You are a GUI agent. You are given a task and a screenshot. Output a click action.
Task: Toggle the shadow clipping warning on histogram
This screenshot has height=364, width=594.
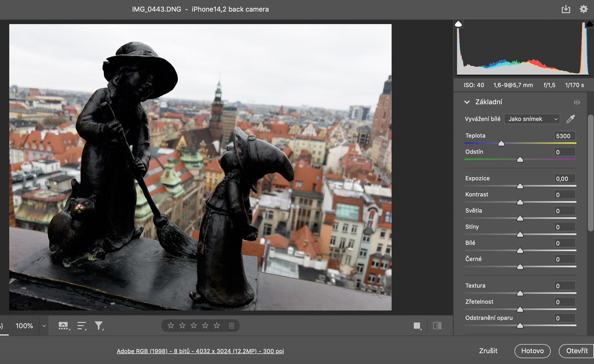coord(458,24)
